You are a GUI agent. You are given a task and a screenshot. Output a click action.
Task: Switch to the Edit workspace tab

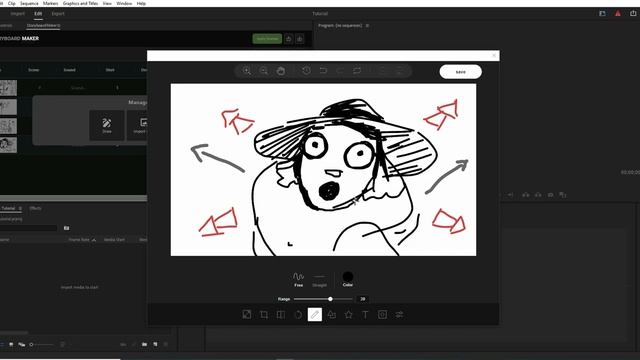point(38,13)
